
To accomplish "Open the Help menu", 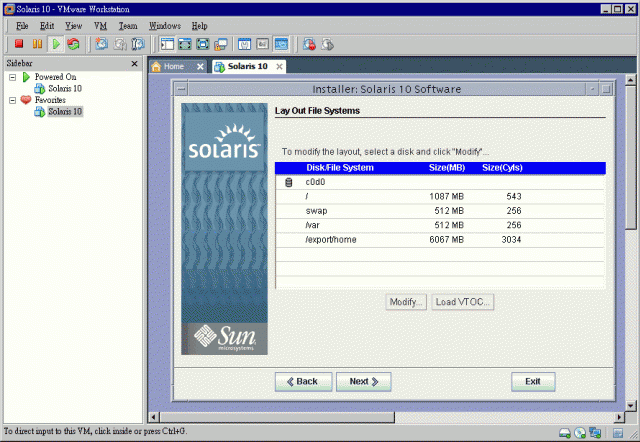I will 200,26.
